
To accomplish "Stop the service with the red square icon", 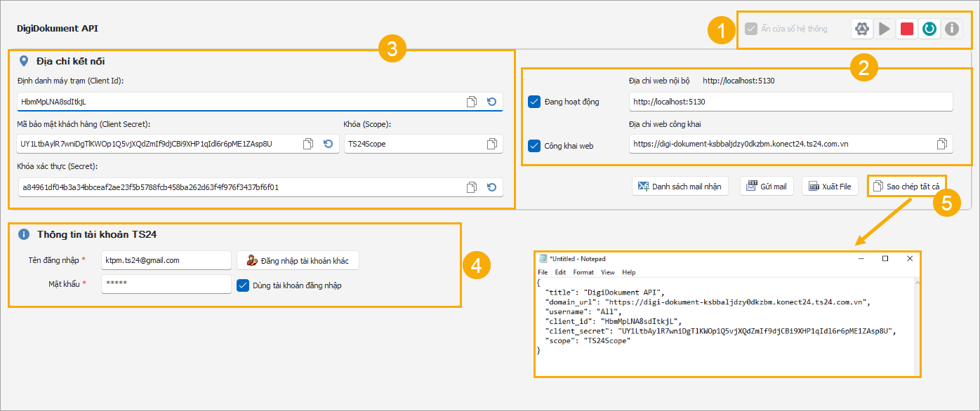I will (907, 29).
